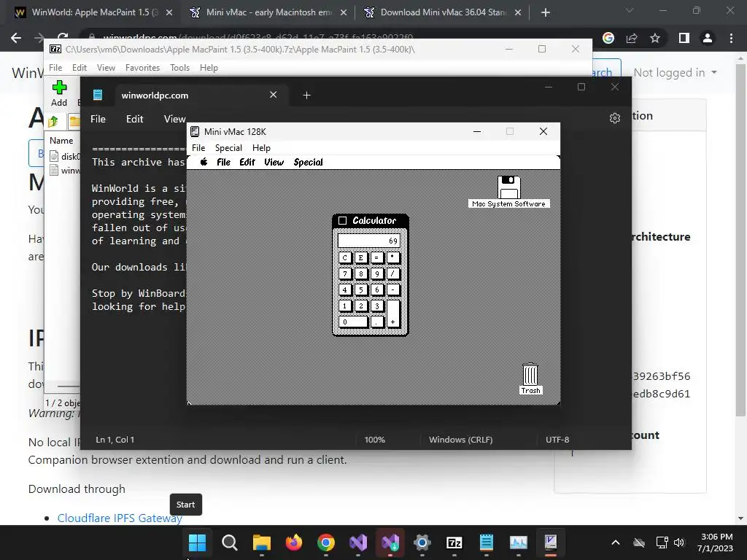The width and height of the screenshot is (747, 560).
Task: Expand the Not logged in dropdown
Action: click(675, 72)
